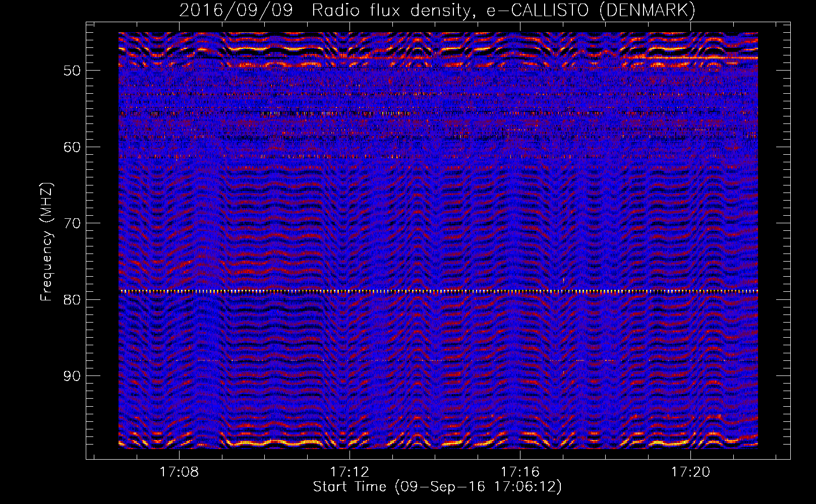
Task: Click the 17:16 time tick label
Action: (520, 472)
